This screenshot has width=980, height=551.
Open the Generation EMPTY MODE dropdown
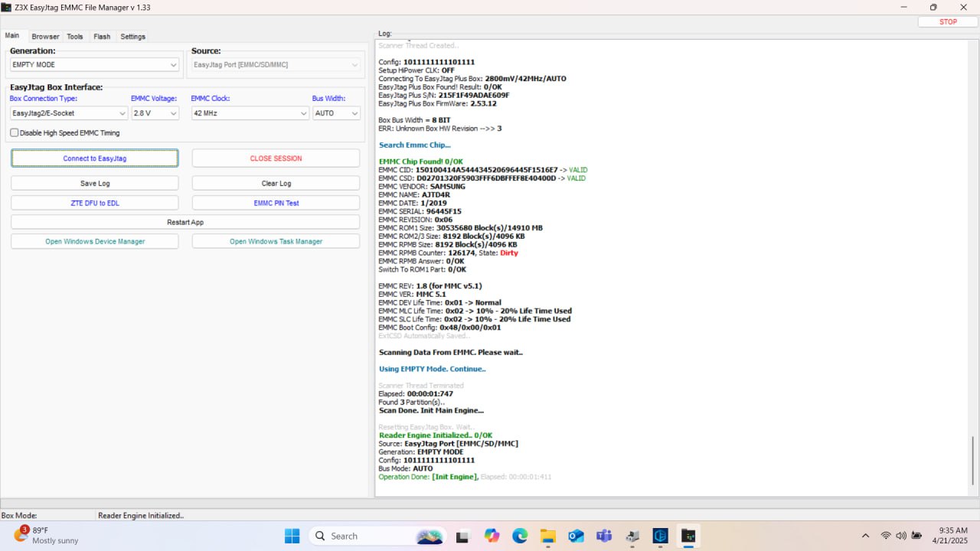click(94, 65)
